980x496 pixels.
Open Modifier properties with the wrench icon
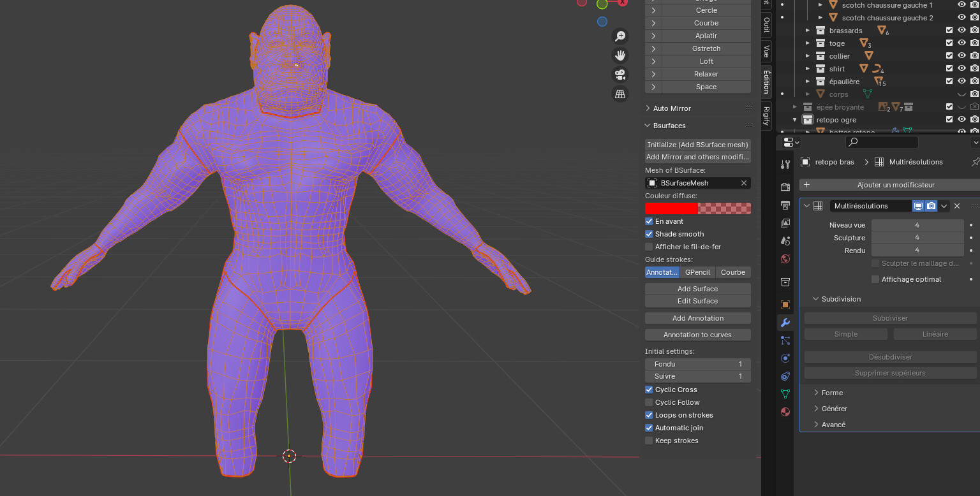(x=785, y=323)
